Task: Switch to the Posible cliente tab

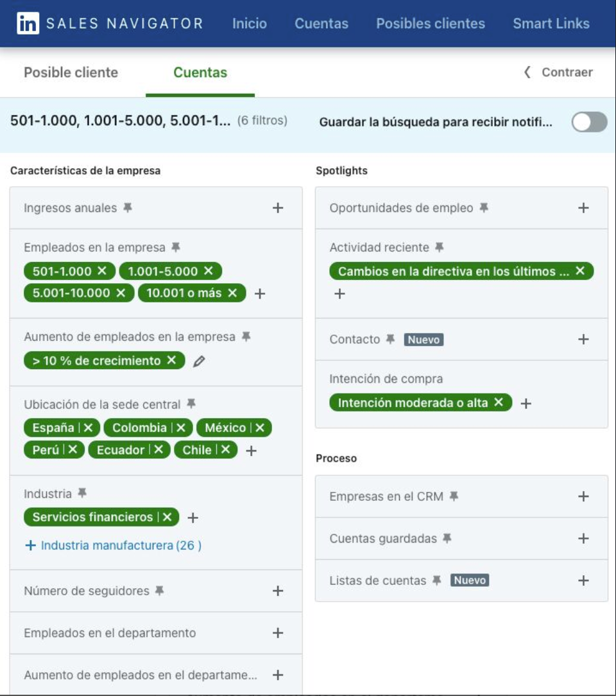Action: 71,73
